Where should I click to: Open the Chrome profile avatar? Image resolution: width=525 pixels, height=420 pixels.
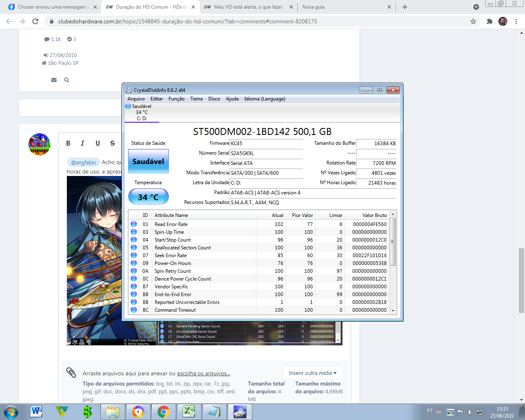[503, 21]
